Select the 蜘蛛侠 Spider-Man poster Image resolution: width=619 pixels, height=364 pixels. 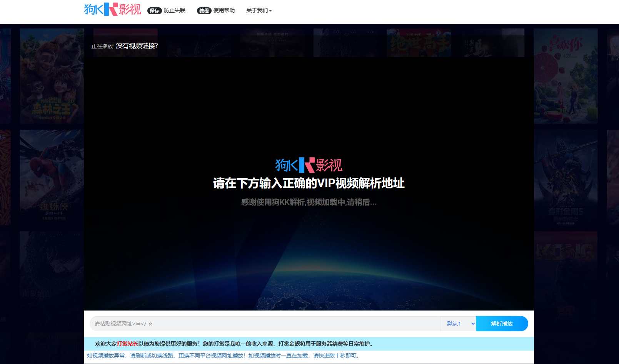[x=52, y=177]
